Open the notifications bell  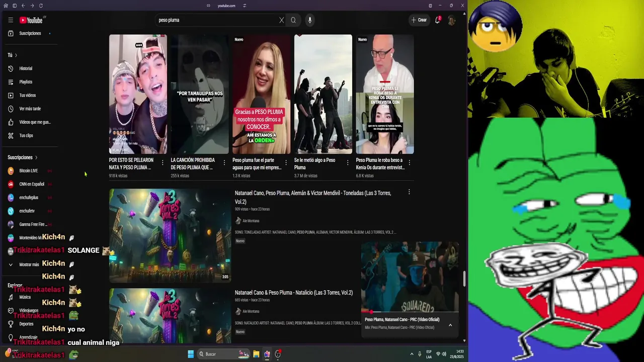click(x=437, y=20)
